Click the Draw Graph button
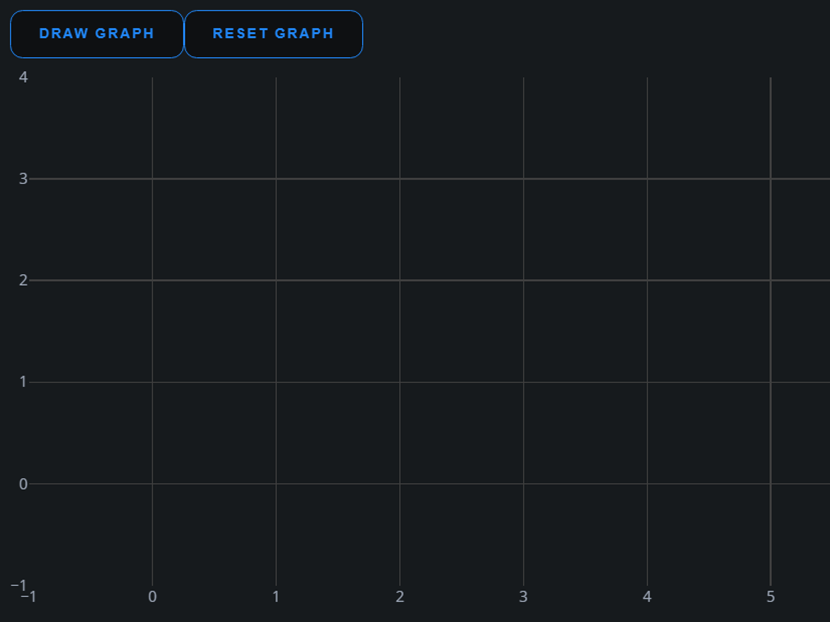 point(97,34)
